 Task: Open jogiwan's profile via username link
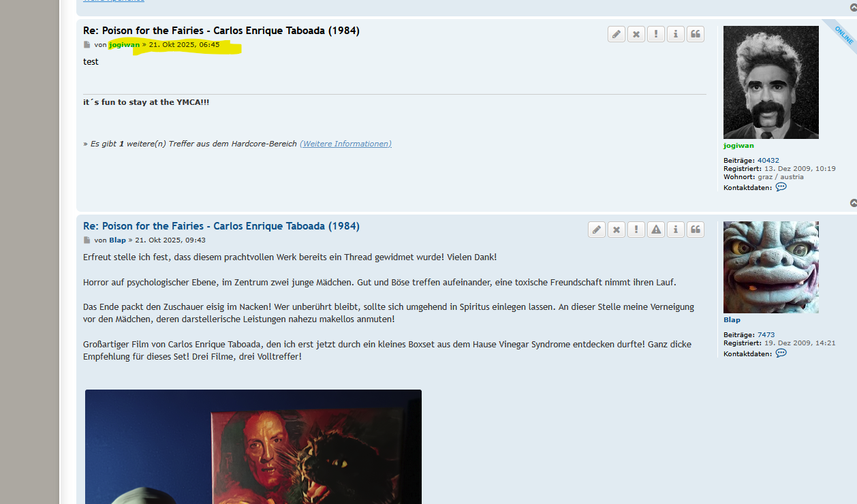coord(124,44)
